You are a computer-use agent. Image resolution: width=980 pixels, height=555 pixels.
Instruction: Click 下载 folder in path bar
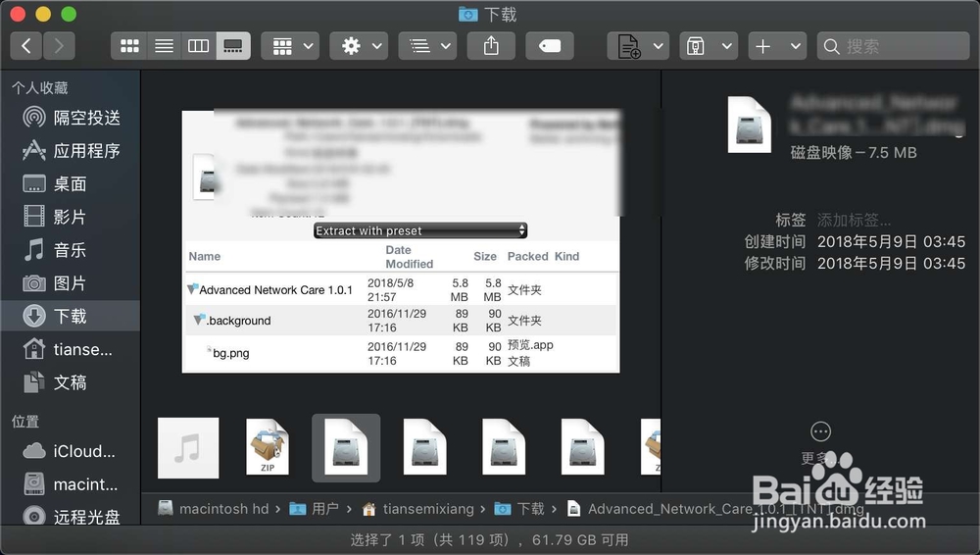519,509
